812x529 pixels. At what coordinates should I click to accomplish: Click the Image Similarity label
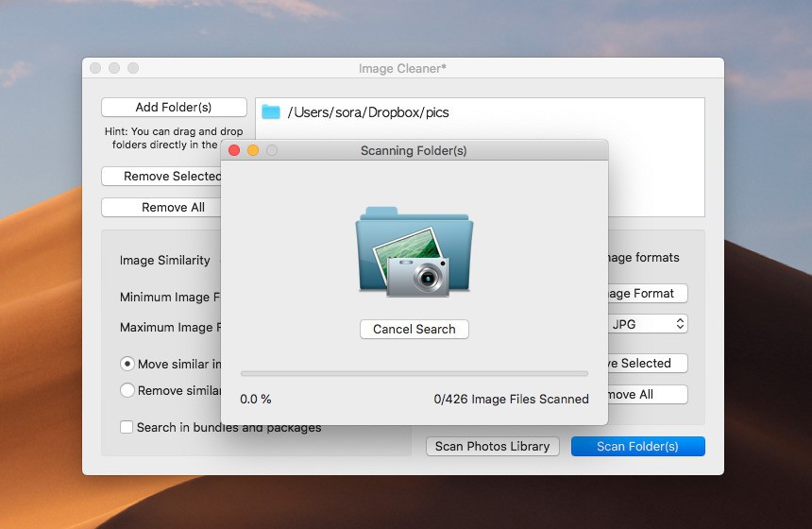[164, 260]
